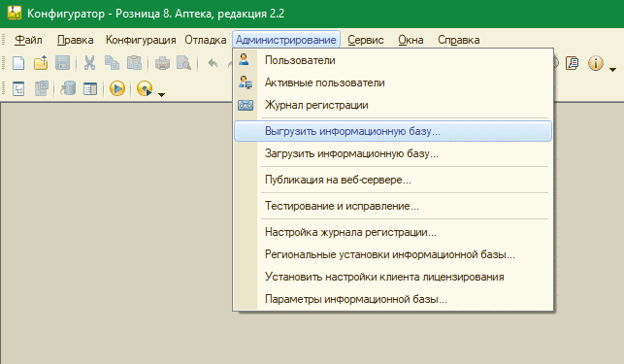
Task: Select Публикация на веб-сервере
Action: coord(393,180)
